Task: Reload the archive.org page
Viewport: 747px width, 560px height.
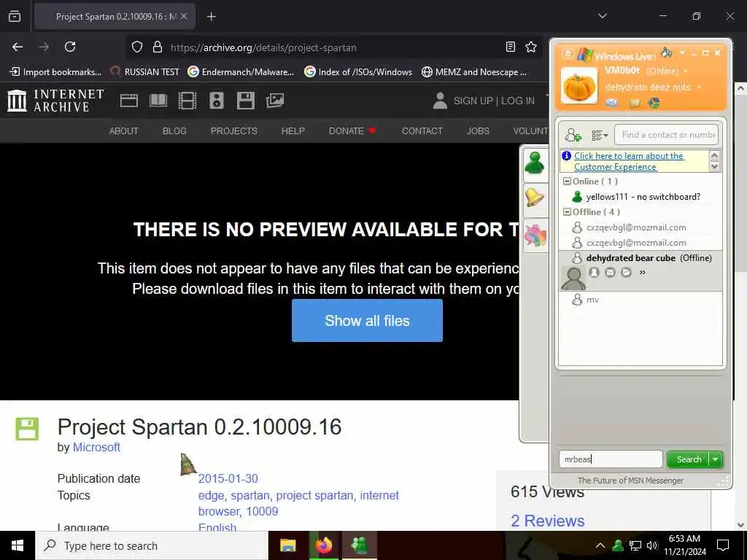Action: (x=70, y=47)
